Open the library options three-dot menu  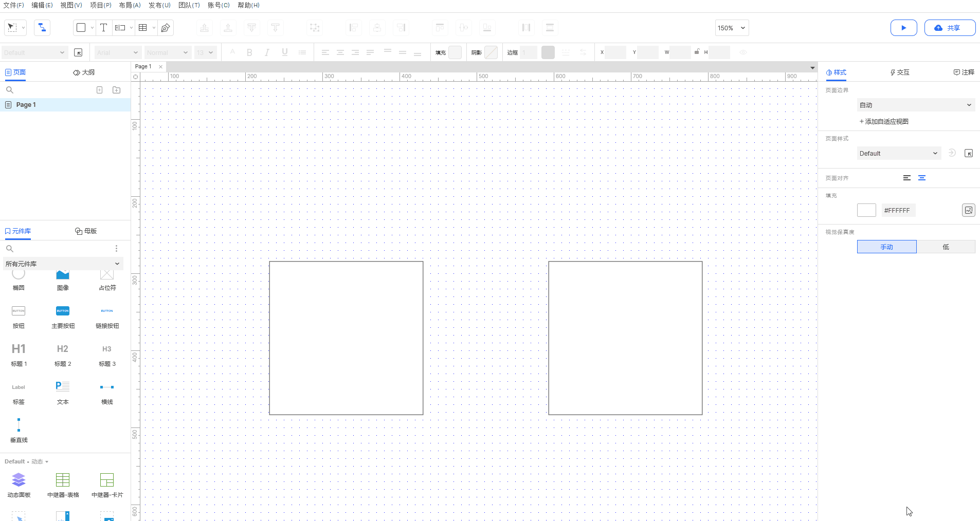pyautogui.click(x=117, y=249)
